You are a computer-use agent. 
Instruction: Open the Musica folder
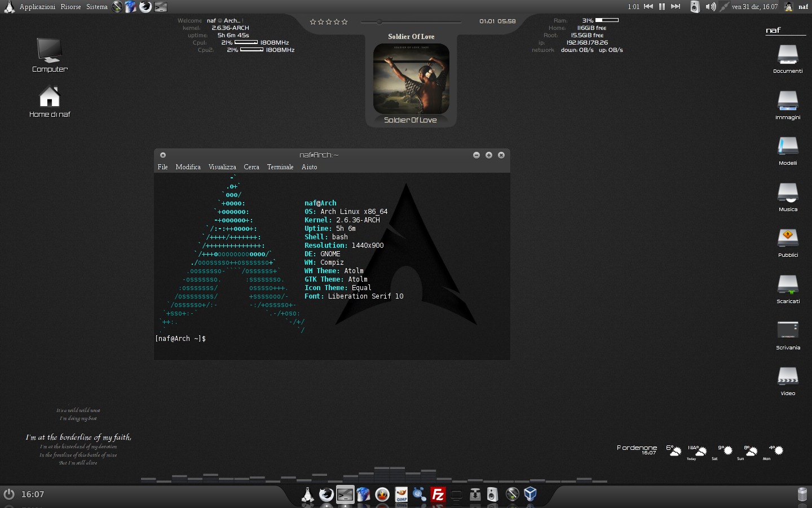788,197
